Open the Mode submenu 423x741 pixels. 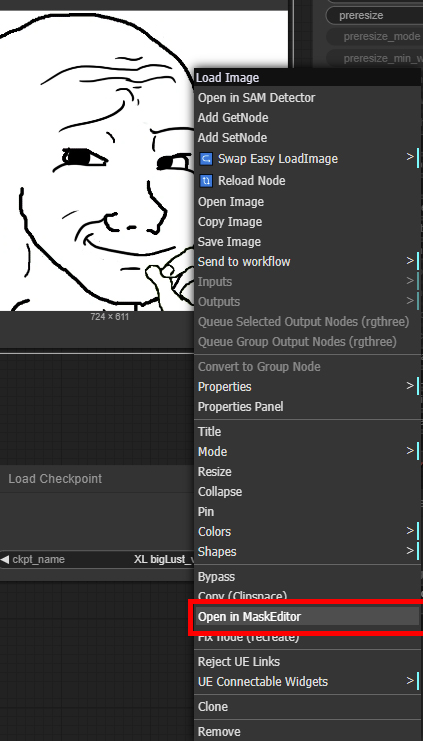pyautogui.click(x=307, y=451)
